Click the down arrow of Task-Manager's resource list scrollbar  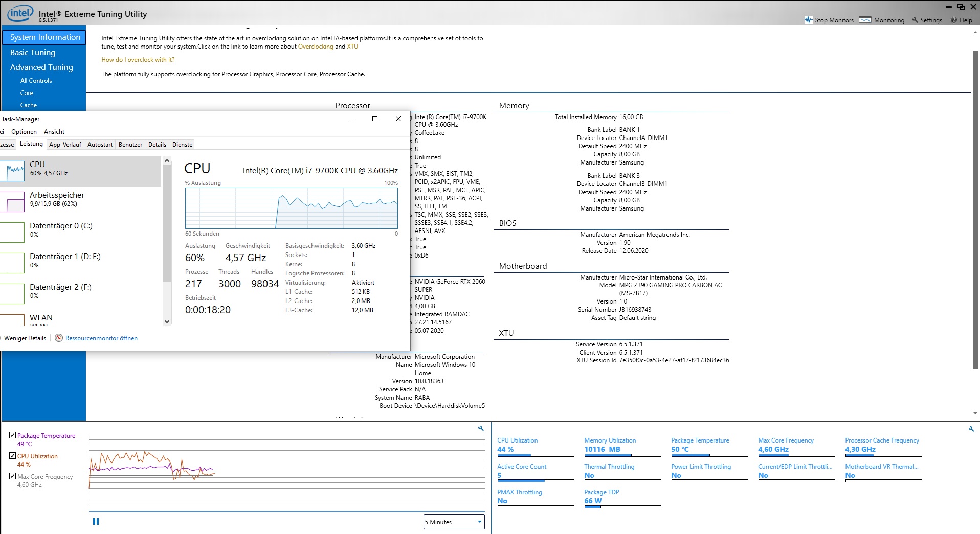[167, 322]
